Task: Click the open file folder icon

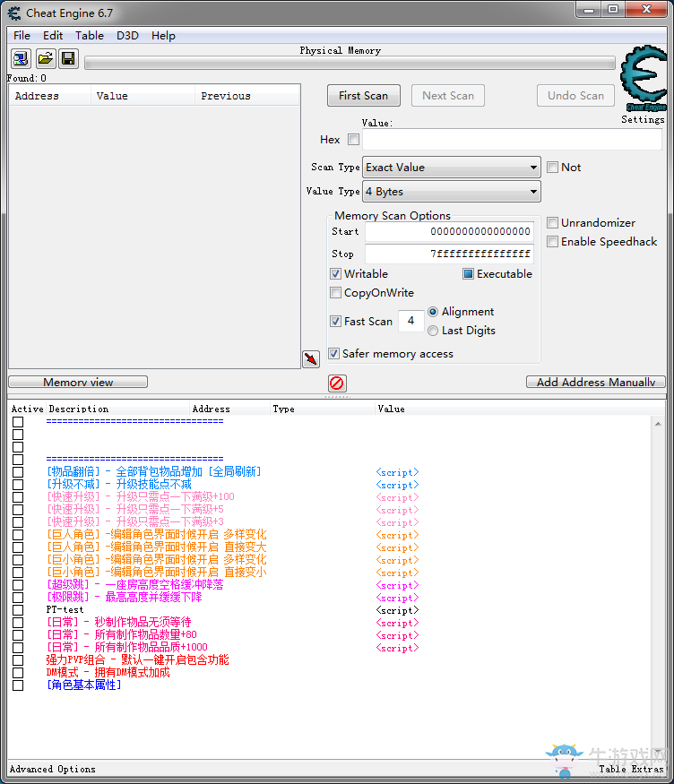Action: (46, 58)
